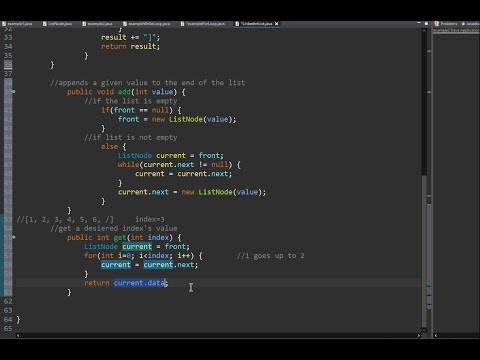Click 'current = current.next;' inside while loop
The image size is (480, 360).
(183, 174)
